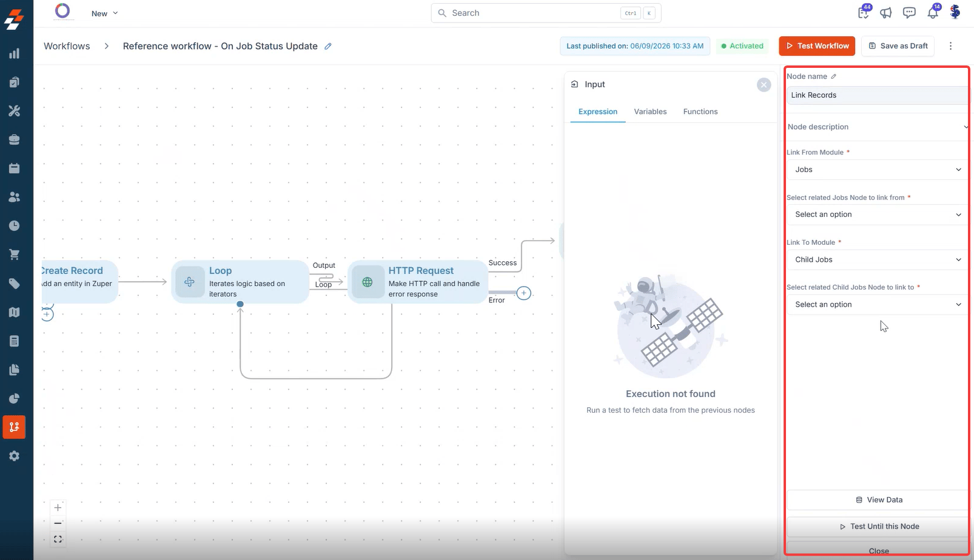The width and height of the screenshot is (974, 560).
Task: Click the clock icon in the sidebar
Action: tap(14, 226)
